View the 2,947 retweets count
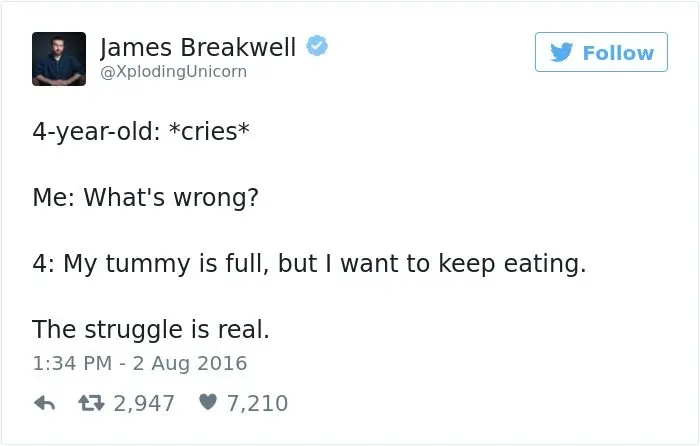 pyautogui.click(x=147, y=403)
